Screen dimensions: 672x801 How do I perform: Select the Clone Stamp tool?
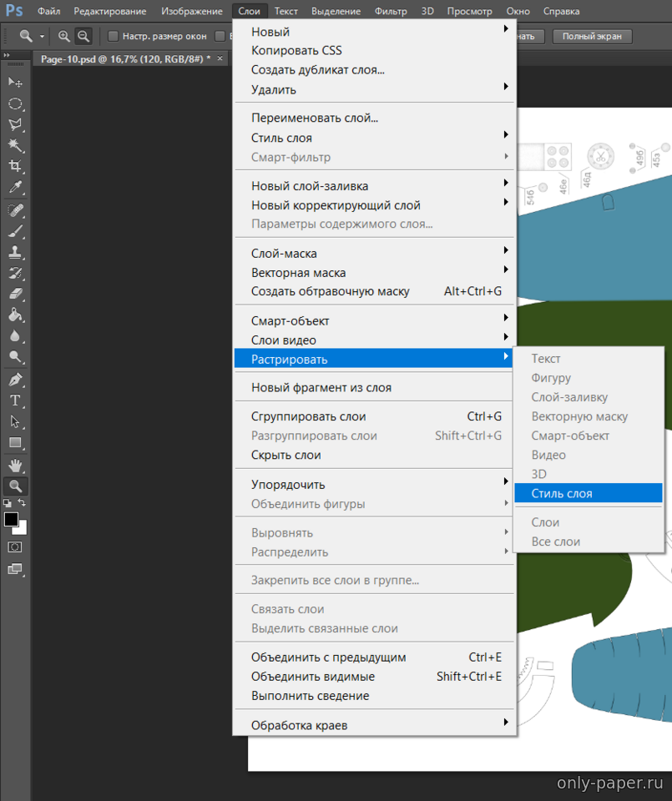[x=15, y=252]
